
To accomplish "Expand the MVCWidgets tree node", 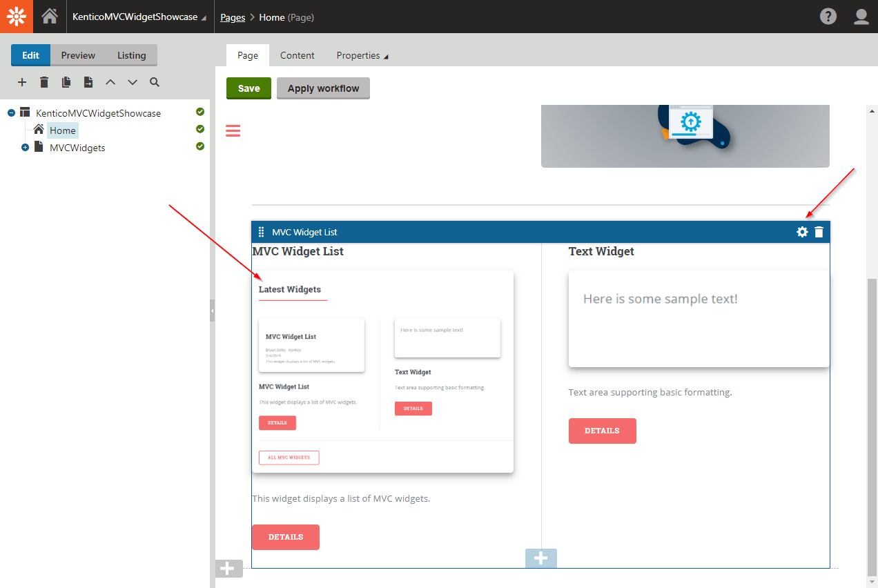I will 25,148.
